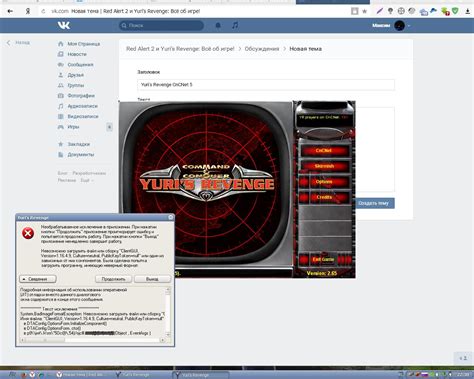This screenshot has height=379, width=474.
Task: Click the Создать тему button
Action: point(374,203)
